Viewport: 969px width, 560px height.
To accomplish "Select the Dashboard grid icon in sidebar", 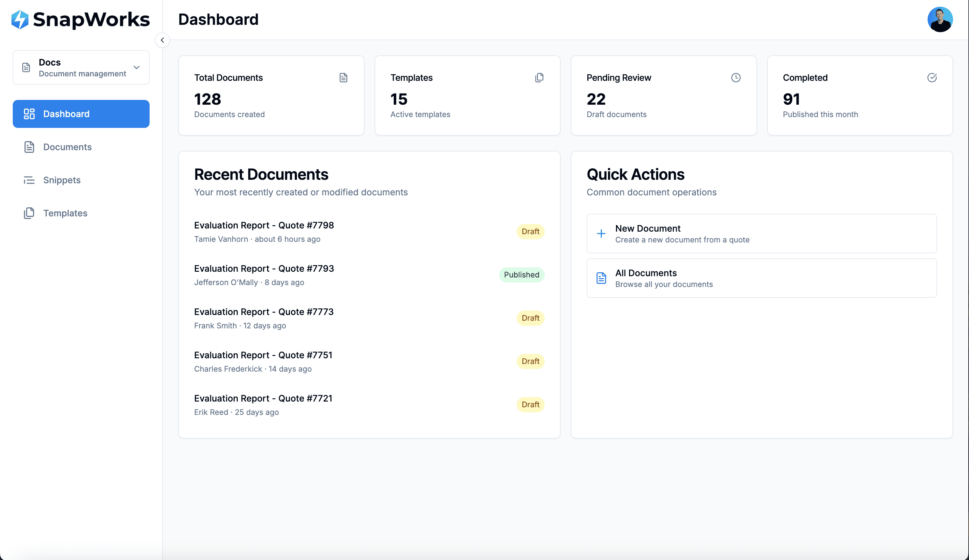I will point(29,114).
